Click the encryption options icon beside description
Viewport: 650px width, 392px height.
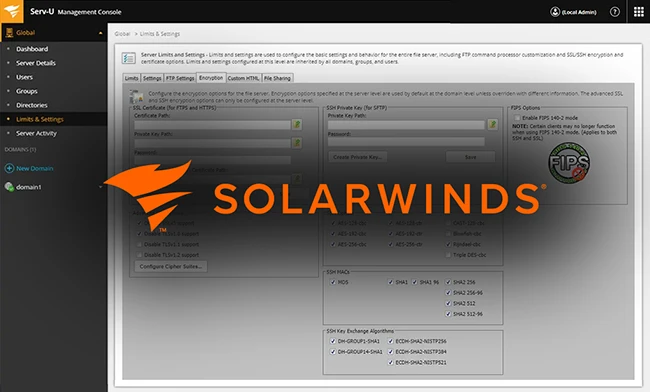tap(136, 97)
